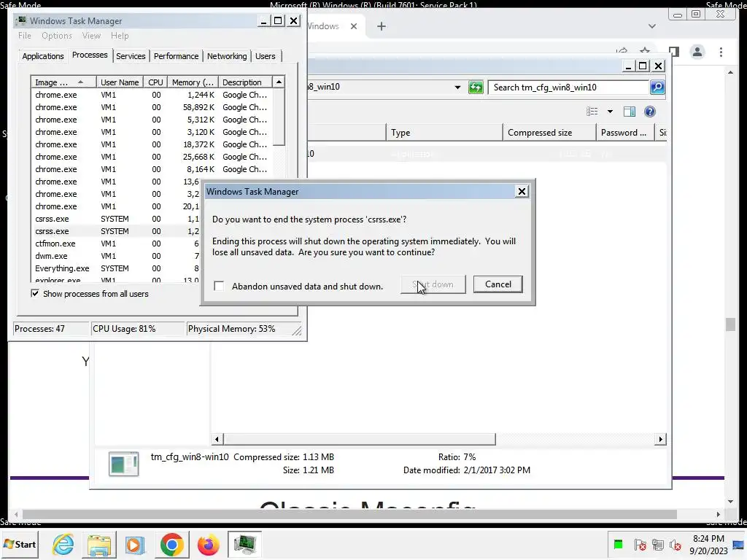
Task: Sort Explorer files by Password column
Action: point(625,133)
